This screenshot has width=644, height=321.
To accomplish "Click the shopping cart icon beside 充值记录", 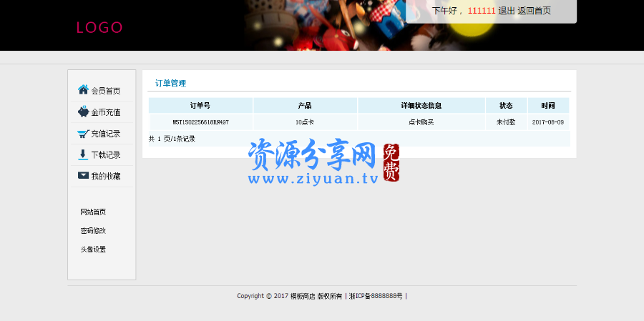I will pyautogui.click(x=84, y=134).
